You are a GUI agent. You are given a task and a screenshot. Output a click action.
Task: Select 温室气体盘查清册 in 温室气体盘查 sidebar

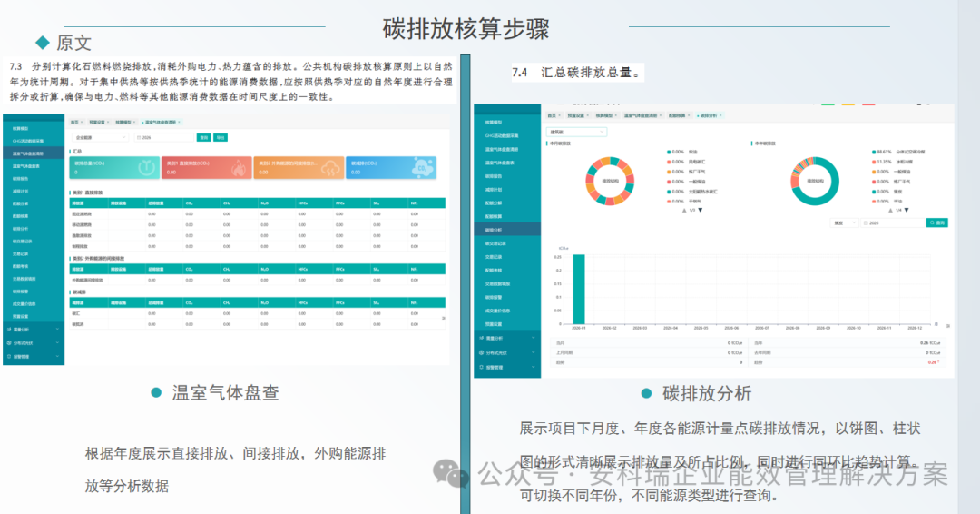(34, 153)
